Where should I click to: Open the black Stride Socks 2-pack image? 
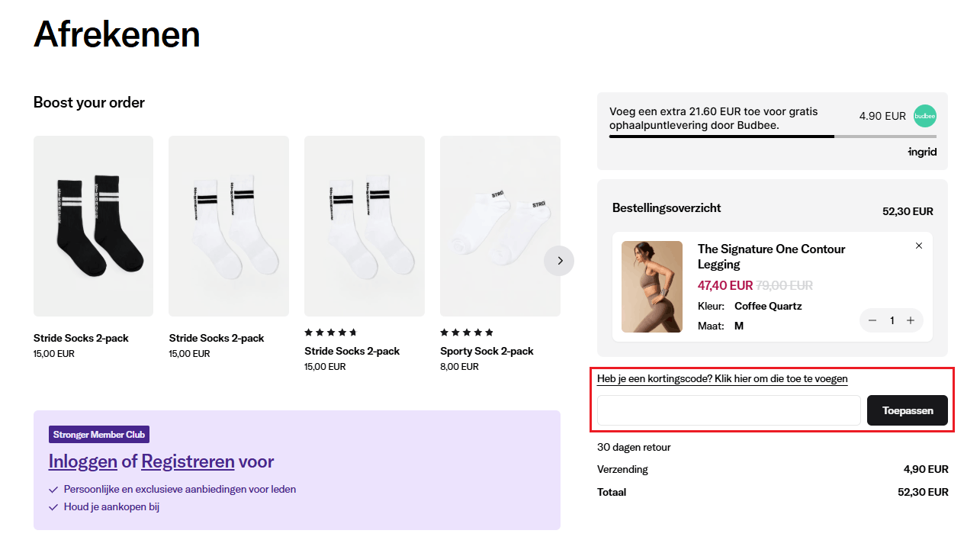[93, 226]
